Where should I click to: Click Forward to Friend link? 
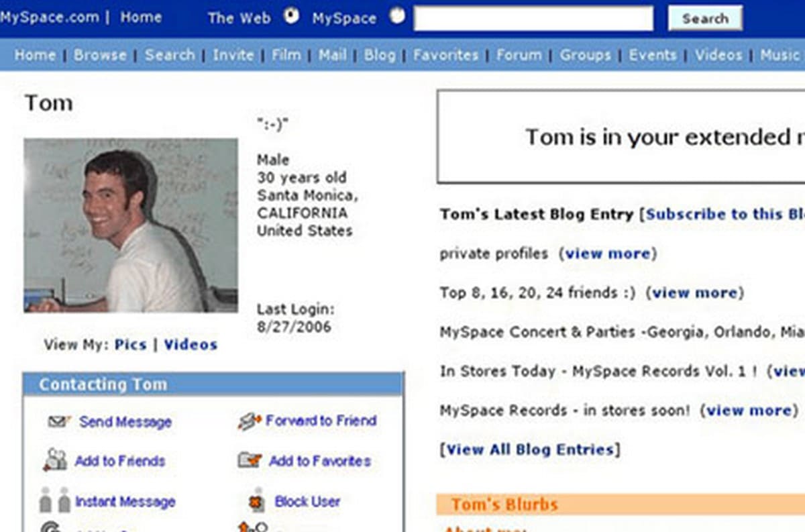[x=321, y=421]
